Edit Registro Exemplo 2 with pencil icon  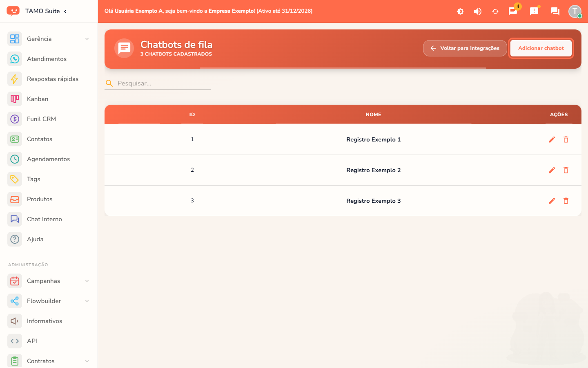tap(552, 170)
